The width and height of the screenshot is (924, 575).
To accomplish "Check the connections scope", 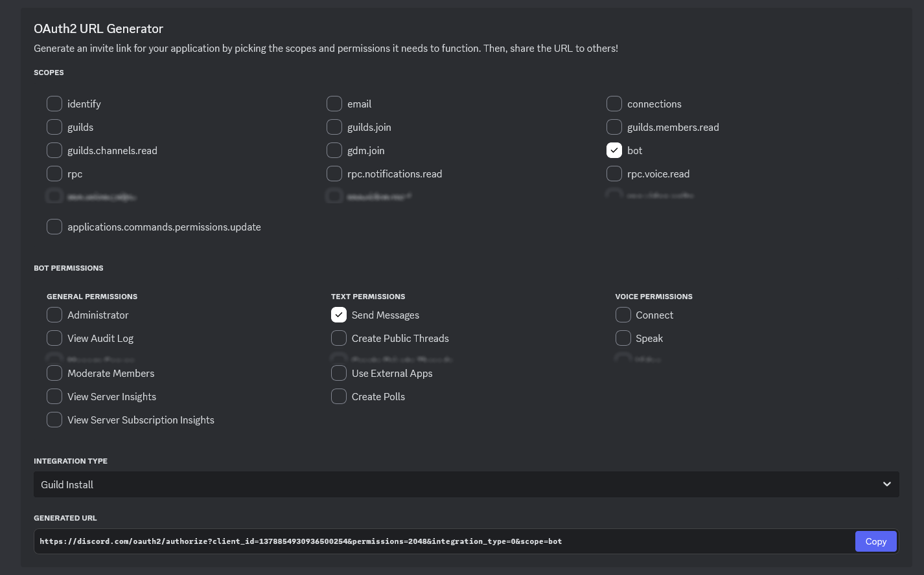I will click(x=614, y=104).
